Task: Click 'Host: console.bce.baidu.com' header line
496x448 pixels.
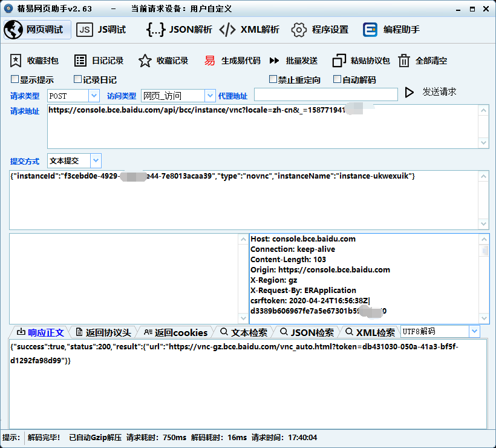Action: pyautogui.click(x=303, y=239)
